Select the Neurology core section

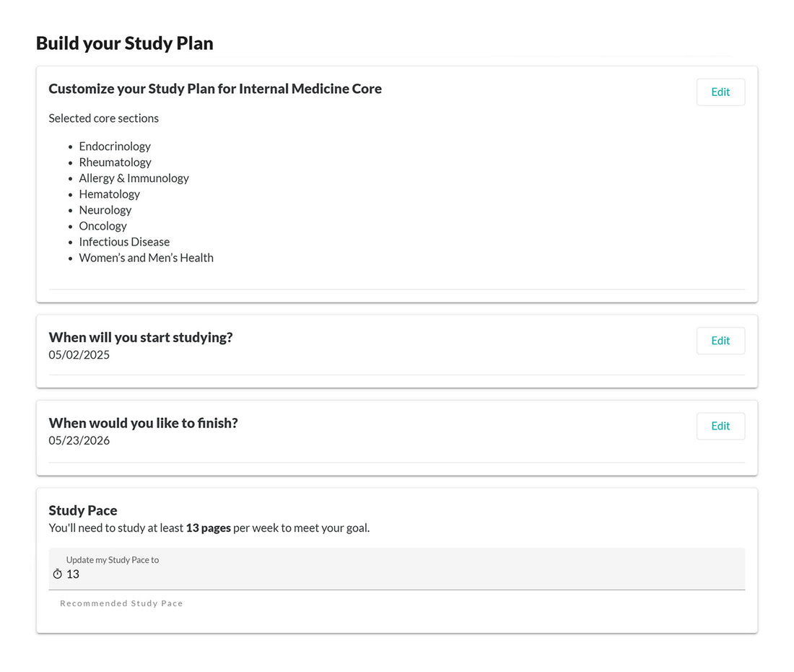click(x=105, y=209)
